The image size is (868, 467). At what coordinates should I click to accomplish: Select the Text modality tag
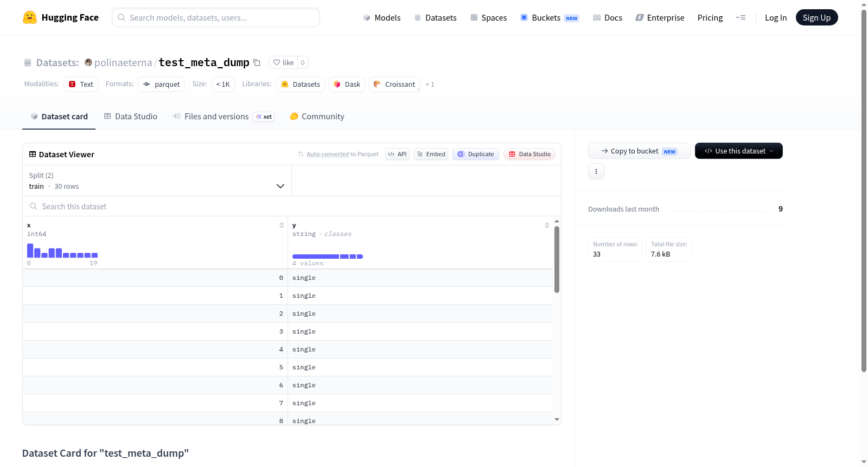pyautogui.click(x=81, y=84)
